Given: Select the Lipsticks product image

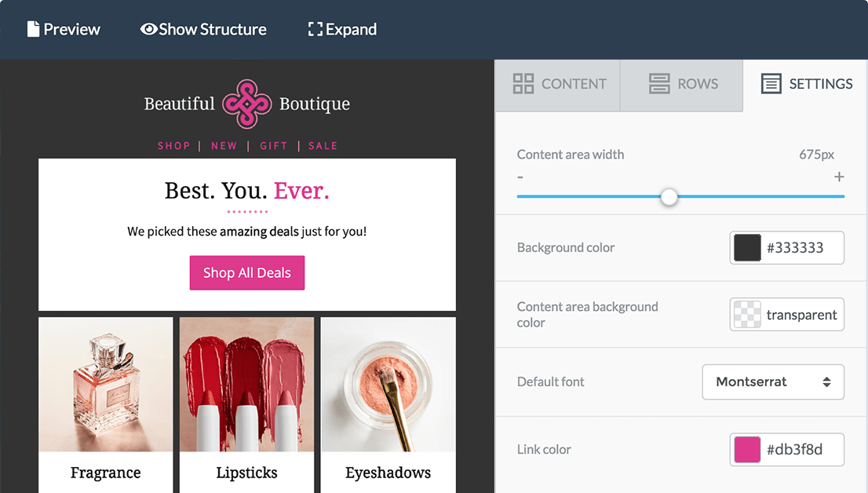Looking at the screenshot, I should coord(246,385).
